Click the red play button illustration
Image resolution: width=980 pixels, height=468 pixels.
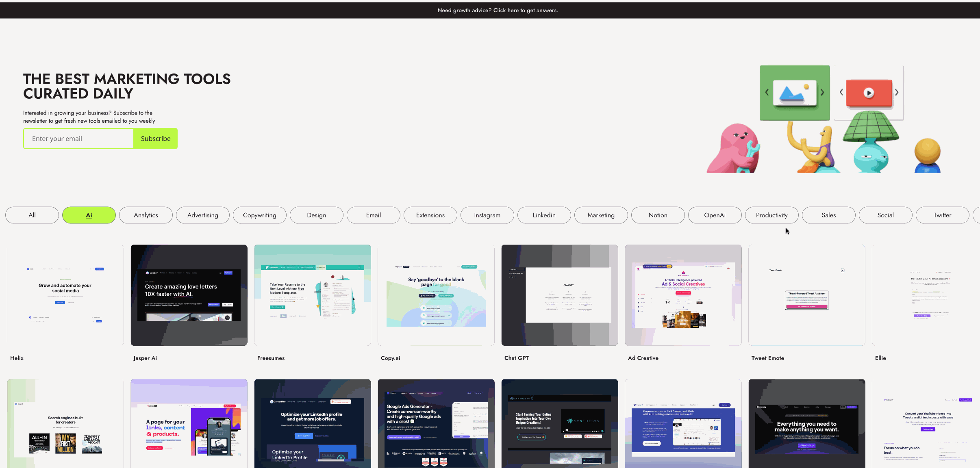pos(869,93)
